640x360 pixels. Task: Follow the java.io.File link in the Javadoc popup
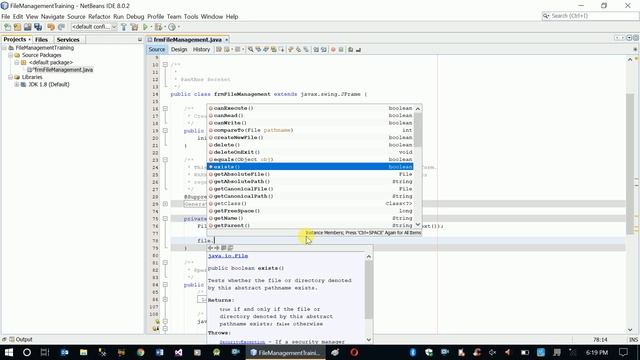[x=228, y=256]
